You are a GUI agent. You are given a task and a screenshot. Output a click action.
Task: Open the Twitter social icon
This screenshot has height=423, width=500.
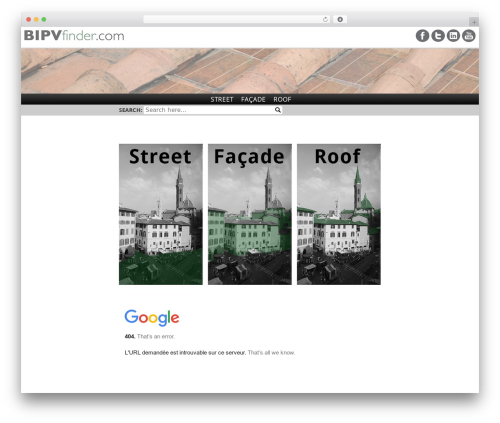coord(438,36)
